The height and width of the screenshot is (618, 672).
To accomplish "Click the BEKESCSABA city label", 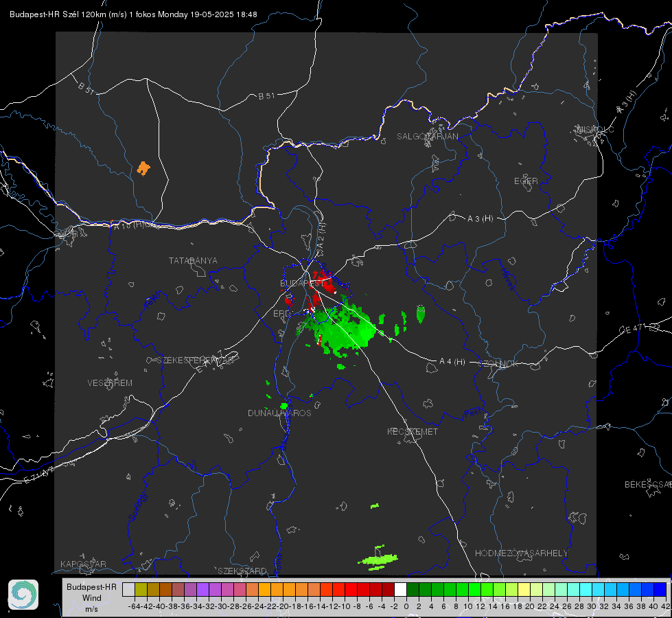I will pyautogui.click(x=648, y=484).
